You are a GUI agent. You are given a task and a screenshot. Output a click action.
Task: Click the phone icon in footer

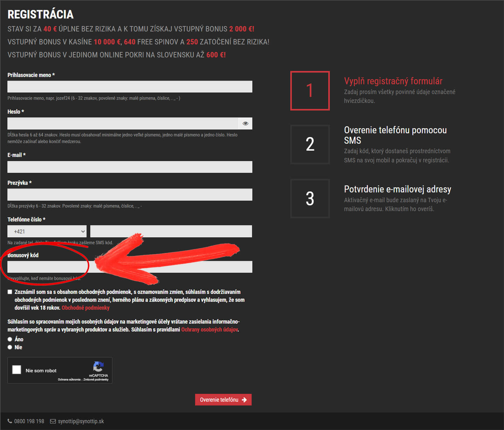coord(10,421)
